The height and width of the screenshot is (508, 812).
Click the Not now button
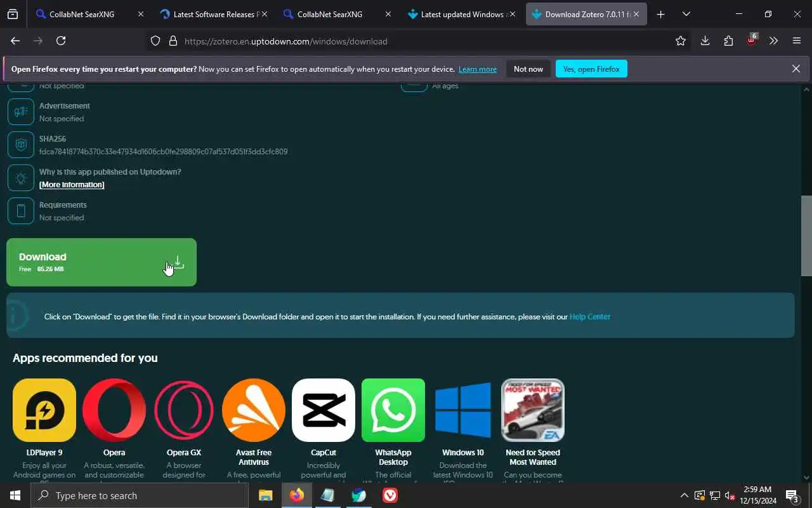[x=528, y=69]
